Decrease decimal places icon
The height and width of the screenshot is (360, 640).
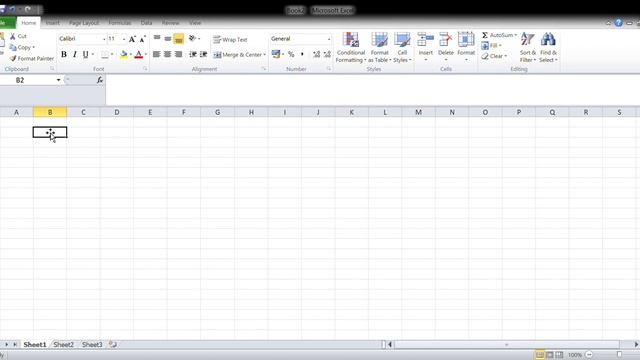327,54
